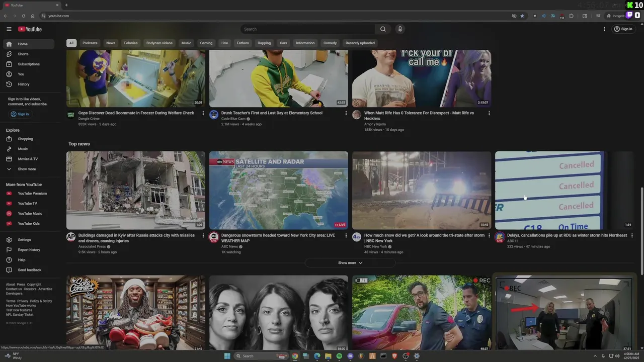
Task: Open options menu for Drunk Teacher's video
Action: 346,114
